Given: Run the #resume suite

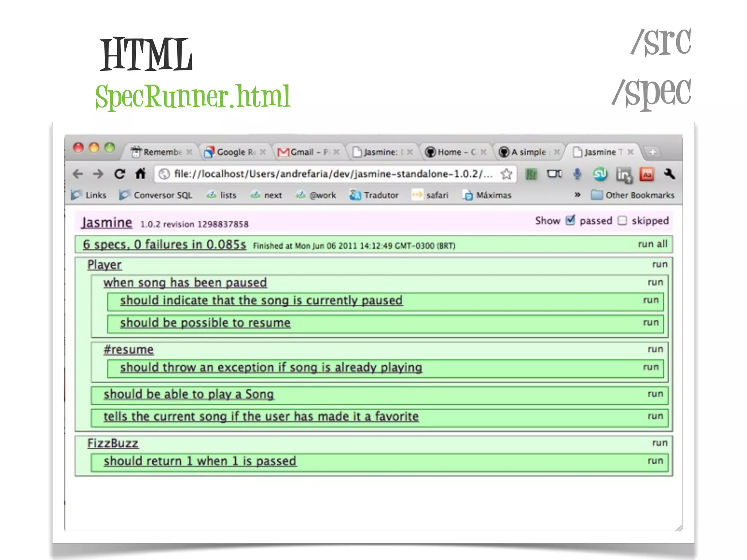Looking at the screenshot, I should (655, 349).
